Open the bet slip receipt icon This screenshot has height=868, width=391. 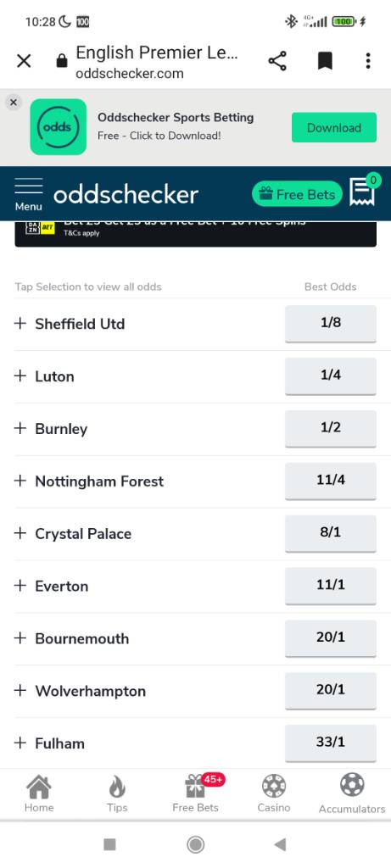[x=362, y=192]
